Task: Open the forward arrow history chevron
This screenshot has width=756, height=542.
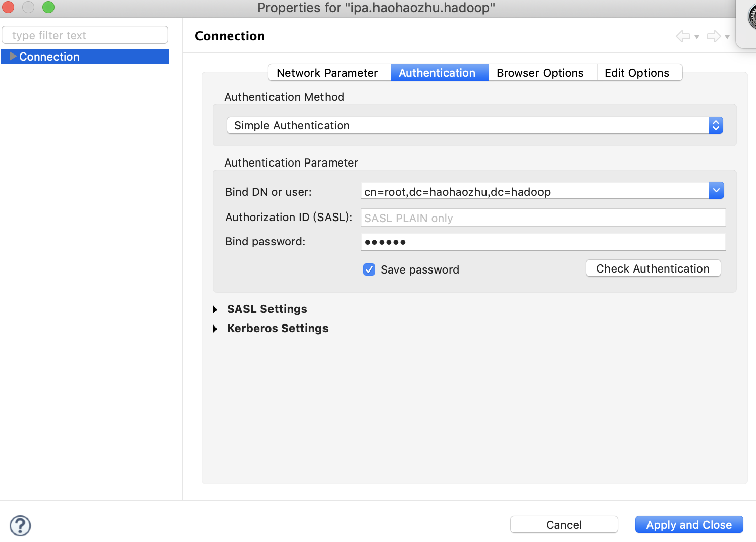Action: point(727,38)
